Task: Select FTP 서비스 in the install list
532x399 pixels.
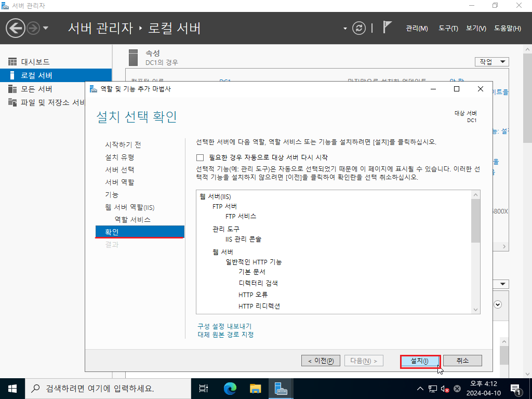Action: (x=241, y=216)
